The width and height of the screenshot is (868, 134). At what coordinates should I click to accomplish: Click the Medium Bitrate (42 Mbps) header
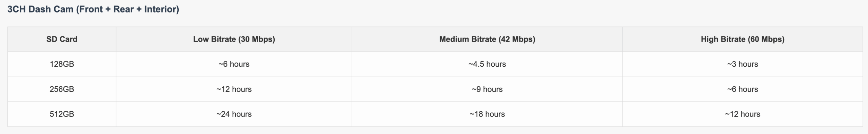(487, 39)
